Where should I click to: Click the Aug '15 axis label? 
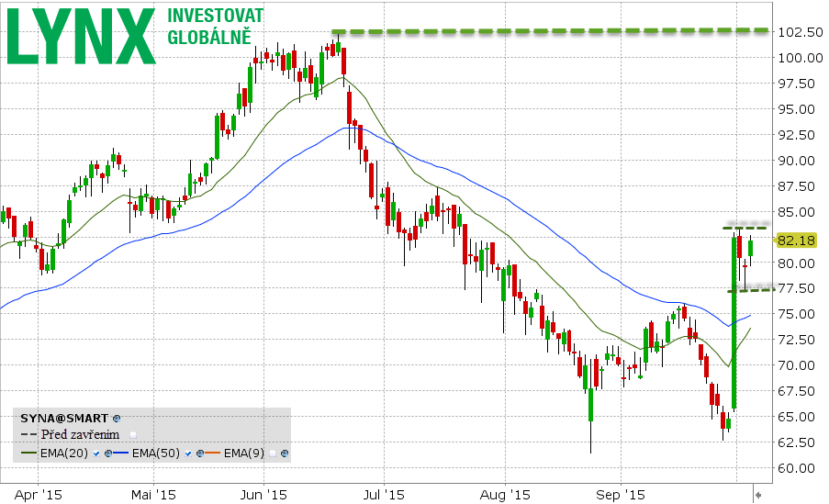[505, 495]
